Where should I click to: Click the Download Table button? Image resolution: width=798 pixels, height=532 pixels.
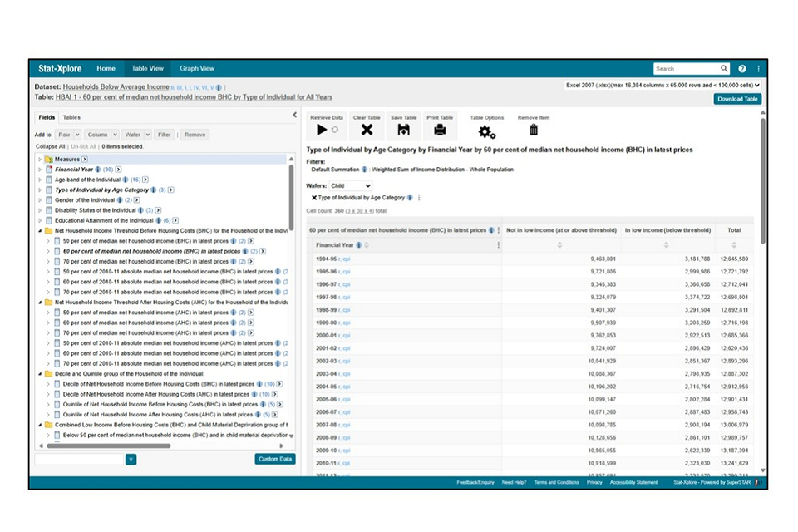pyautogui.click(x=736, y=99)
